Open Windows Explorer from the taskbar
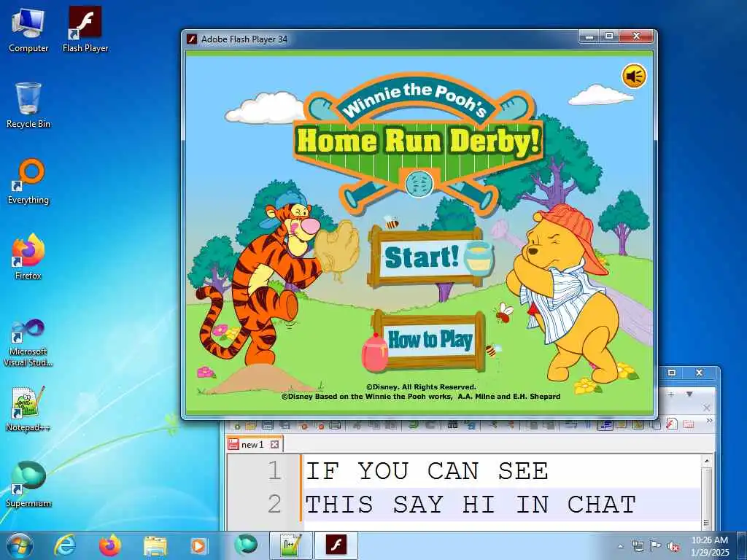The width and height of the screenshot is (747, 560). [155, 546]
